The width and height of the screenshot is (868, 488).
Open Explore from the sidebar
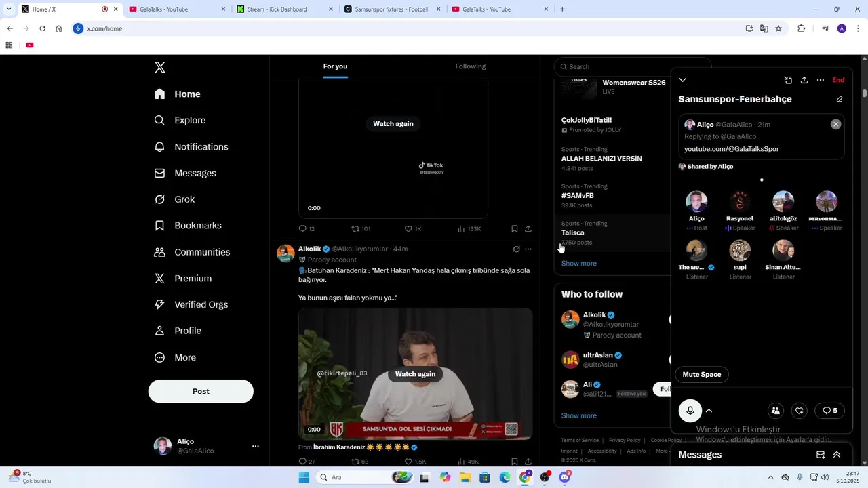180,120
